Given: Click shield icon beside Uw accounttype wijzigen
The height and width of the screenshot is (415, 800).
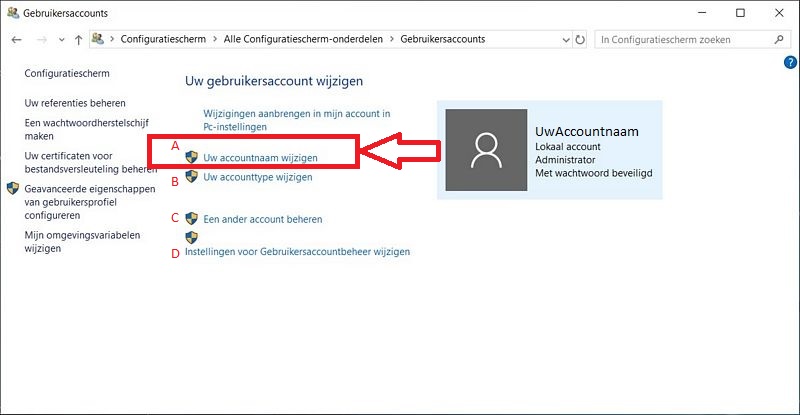Looking at the screenshot, I should point(191,176).
